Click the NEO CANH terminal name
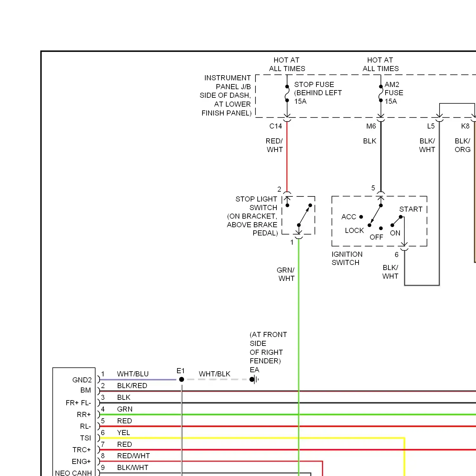 pos(73,473)
